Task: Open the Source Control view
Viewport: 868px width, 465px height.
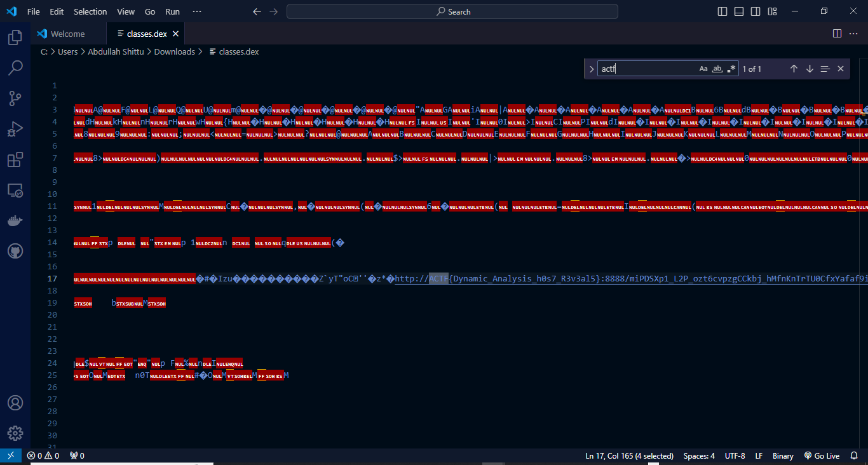Action: tap(15, 98)
